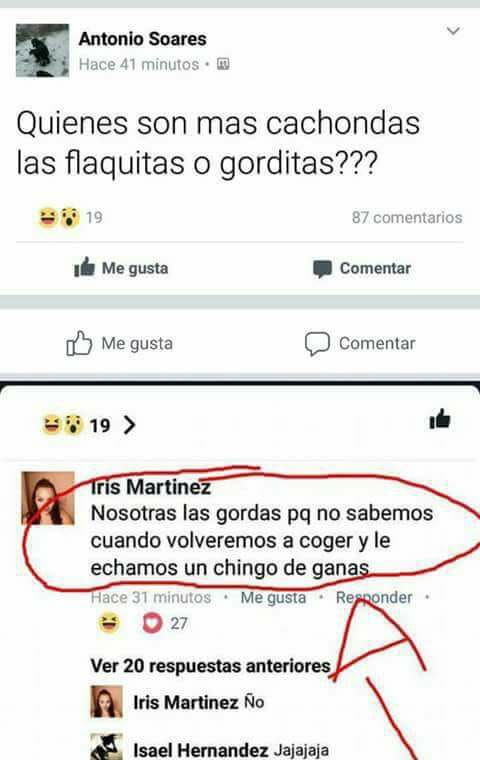Tap Responder under Iris Martinez comment

(x=374, y=598)
